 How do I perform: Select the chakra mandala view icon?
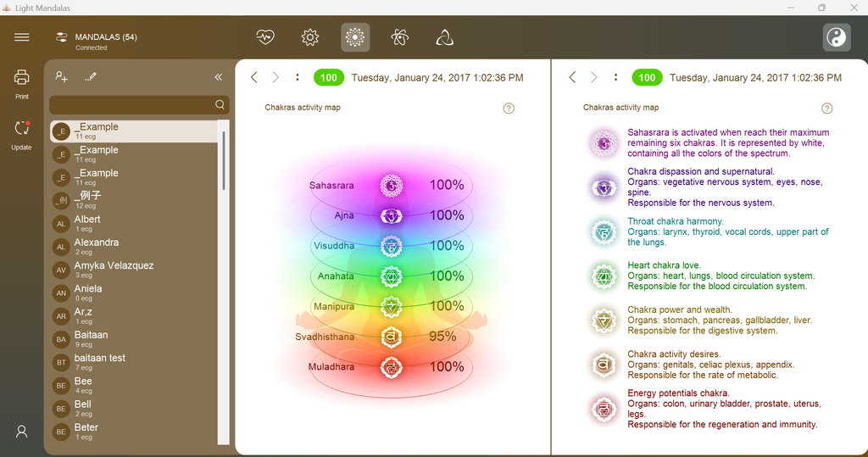pos(355,37)
